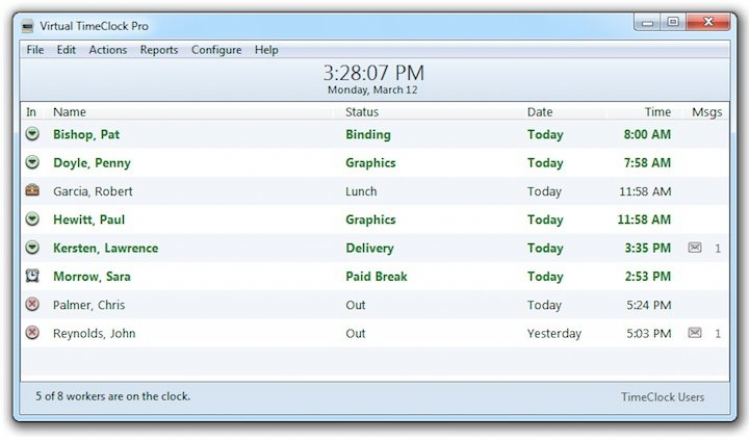Click the 5:03 PM time entry
Screen dimensions: 750x440
(x=649, y=333)
